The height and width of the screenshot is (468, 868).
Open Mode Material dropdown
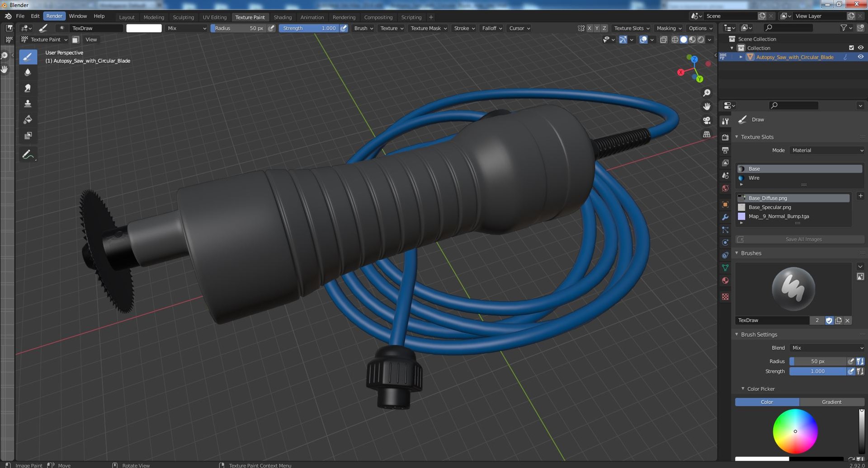(x=827, y=150)
